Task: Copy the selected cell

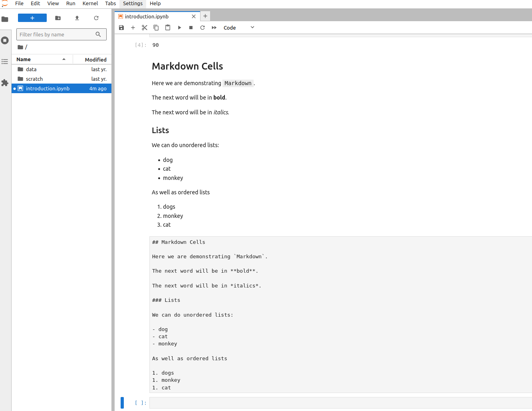Action: click(156, 28)
